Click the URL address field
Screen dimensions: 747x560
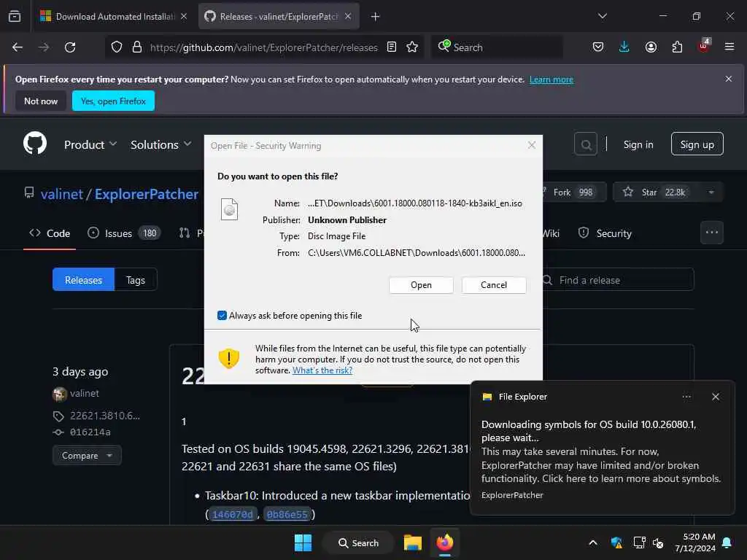pos(263,47)
